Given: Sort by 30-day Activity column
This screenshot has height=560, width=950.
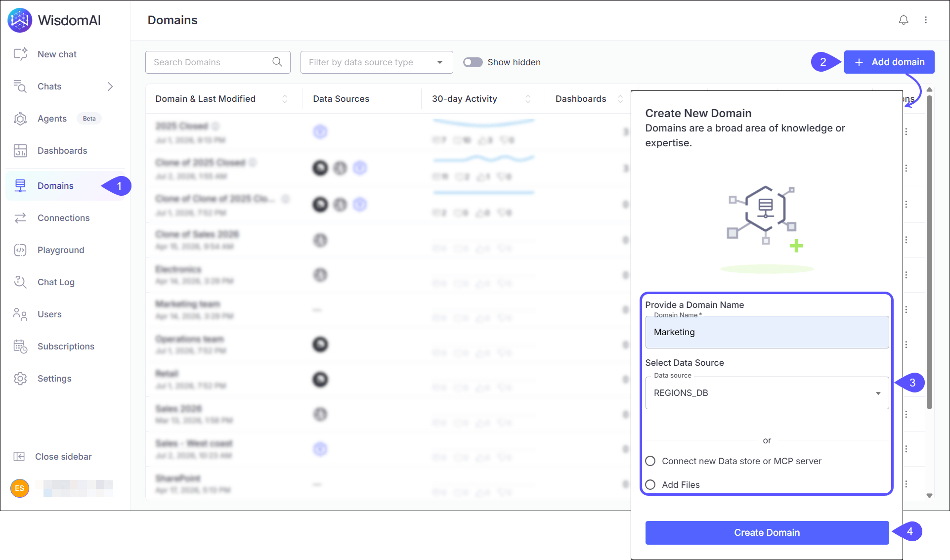Looking at the screenshot, I should 528,99.
